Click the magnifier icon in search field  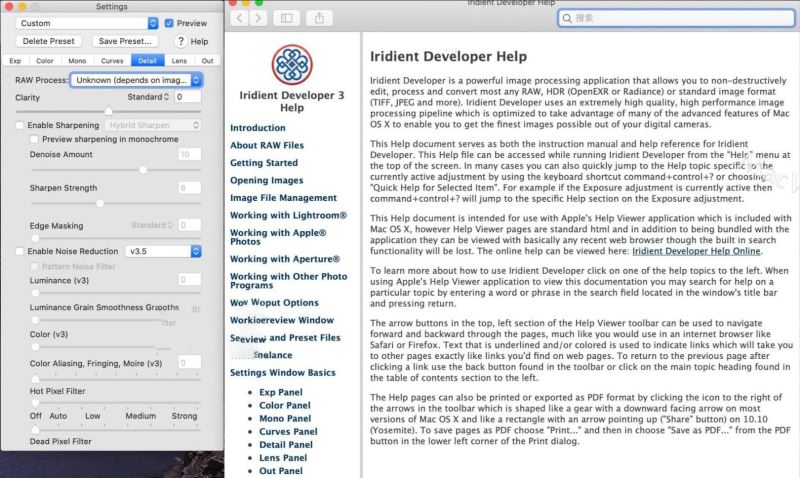tap(567, 18)
